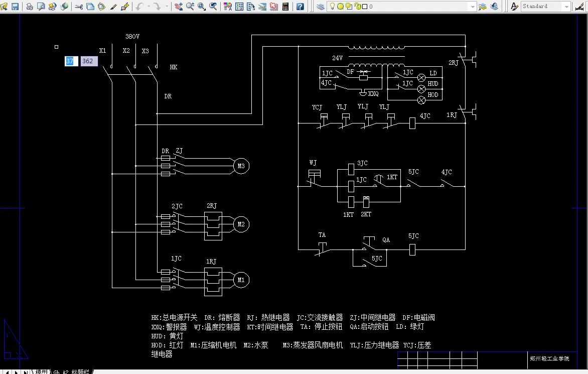Click the HOD red lamp label

(x=433, y=95)
